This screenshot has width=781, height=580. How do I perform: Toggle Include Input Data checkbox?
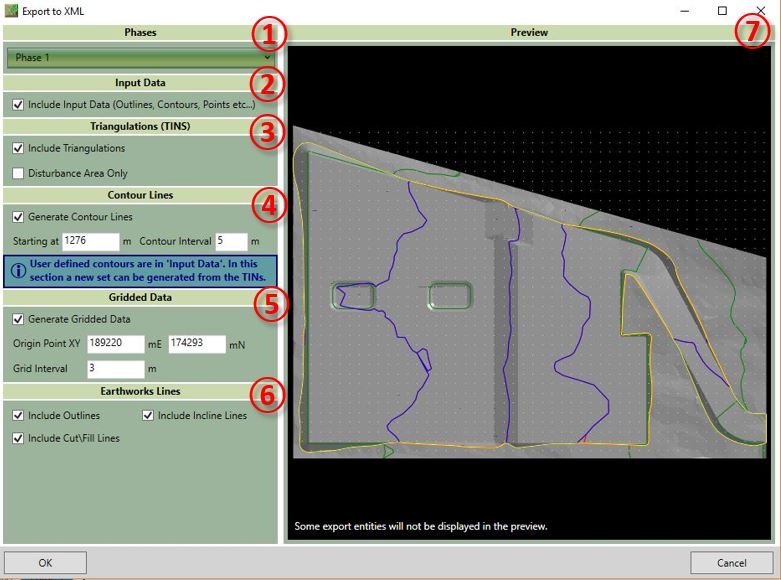[19, 104]
